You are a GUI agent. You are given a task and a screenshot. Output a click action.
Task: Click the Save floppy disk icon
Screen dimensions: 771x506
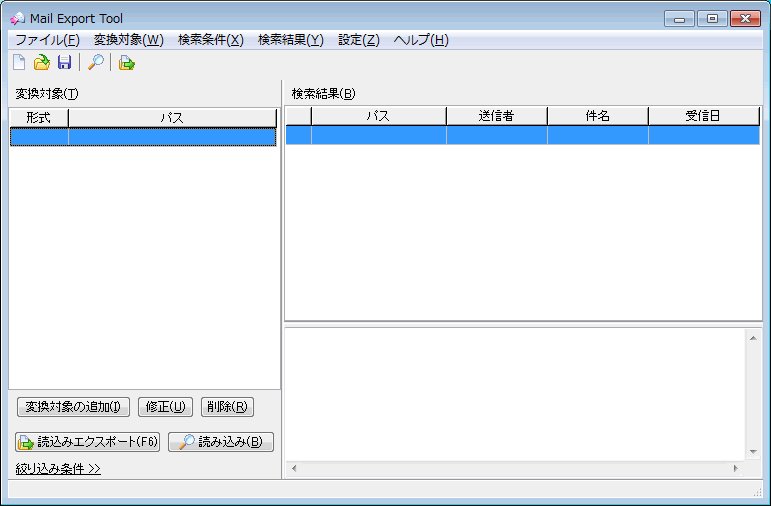pos(64,63)
